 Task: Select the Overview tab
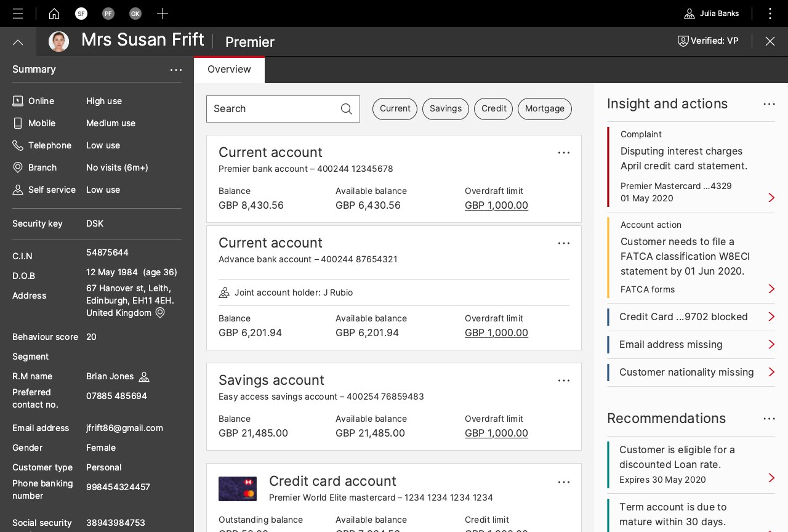(x=229, y=70)
